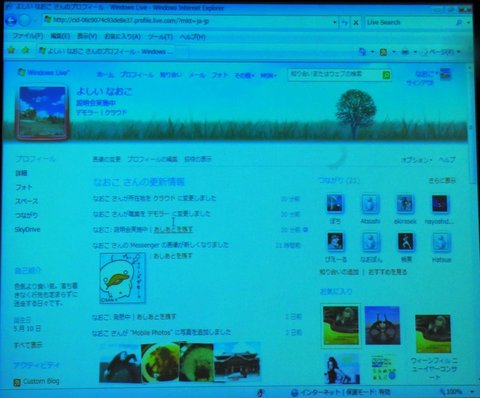Image resolution: width=480 pixels, height=398 pixels.
Task: Open the ヘルプ(H) menu
Action: [193, 36]
